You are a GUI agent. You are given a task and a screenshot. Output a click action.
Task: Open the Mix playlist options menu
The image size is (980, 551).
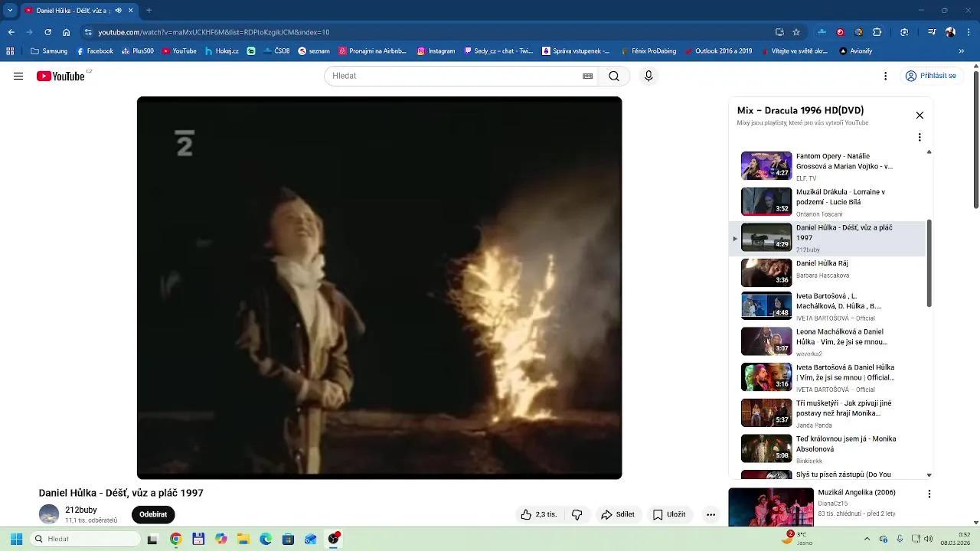[920, 138]
